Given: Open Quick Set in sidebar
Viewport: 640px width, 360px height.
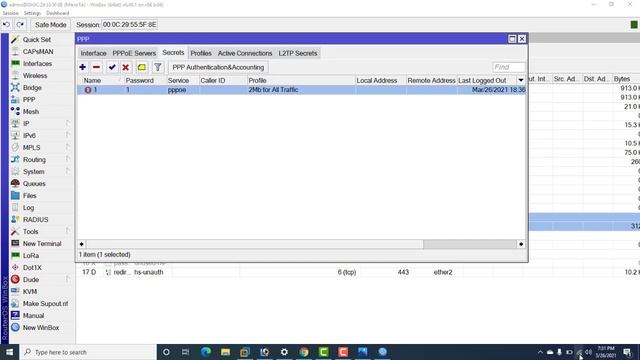Looking at the screenshot, I should pyautogui.click(x=37, y=40).
